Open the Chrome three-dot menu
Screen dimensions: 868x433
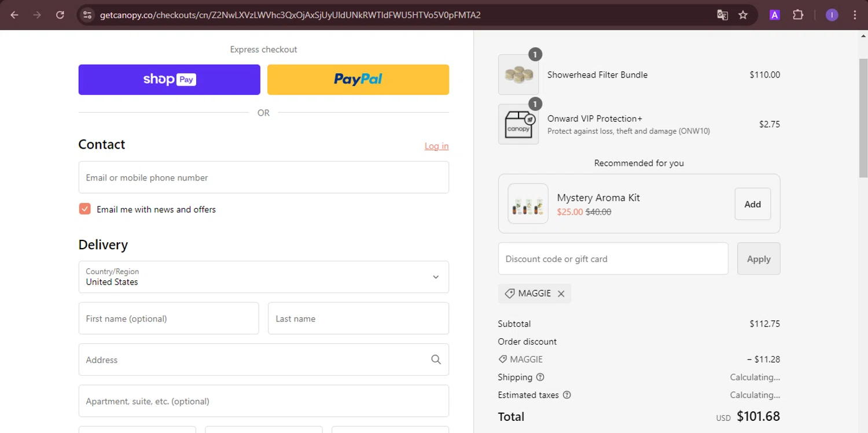[855, 15]
